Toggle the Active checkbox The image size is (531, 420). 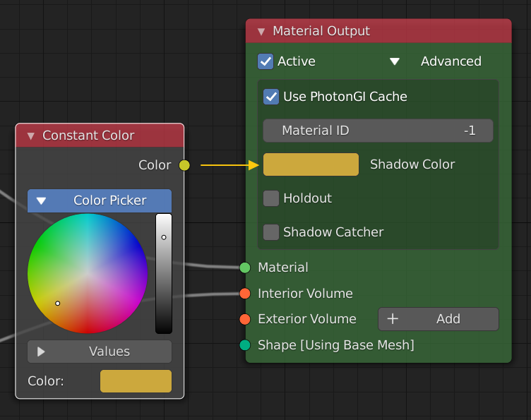tap(265, 61)
